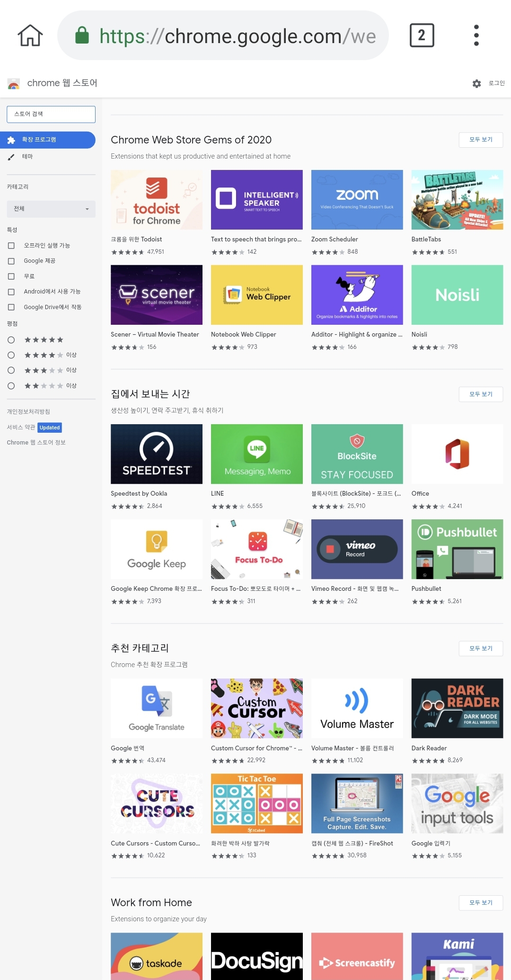Image resolution: width=511 pixels, height=980 pixels.
Task: Open the Tic Tac Toe extension tile
Action: point(257,803)
